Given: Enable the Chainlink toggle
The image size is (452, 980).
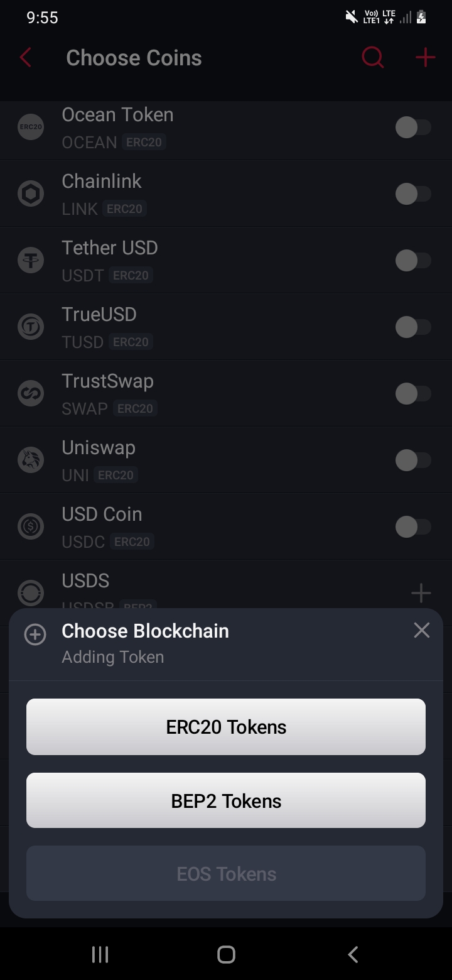Looking at the screenshot, I should click(x=412, y=194).
